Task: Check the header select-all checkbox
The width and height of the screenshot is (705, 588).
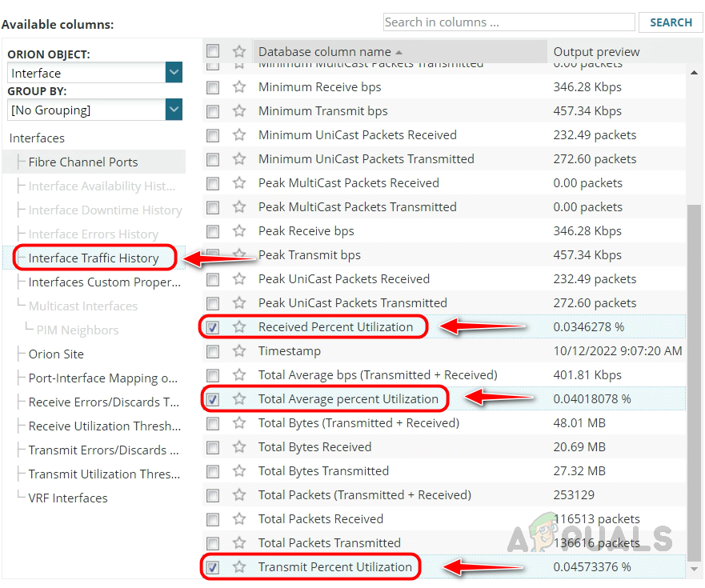Action: pos(213,51)
